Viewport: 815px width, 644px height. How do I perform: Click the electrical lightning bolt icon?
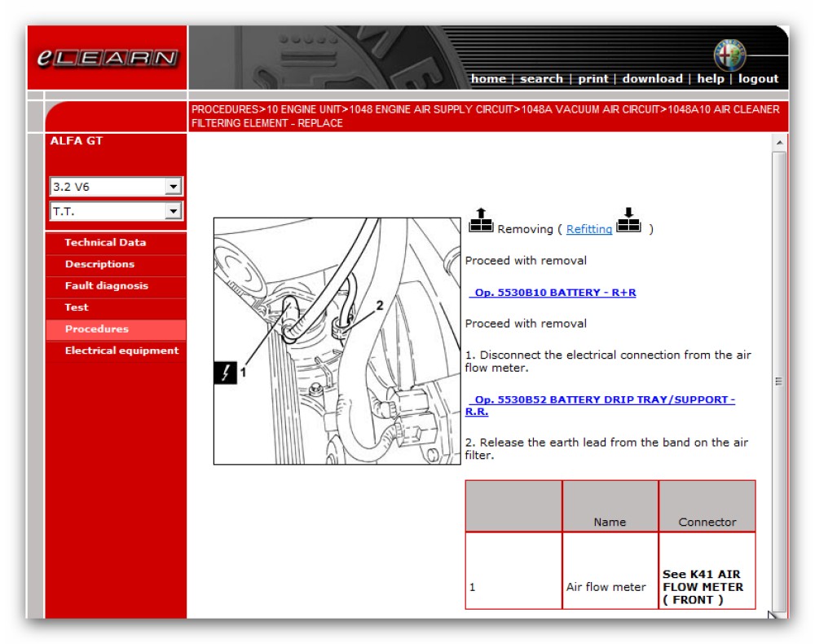(225, 373)
